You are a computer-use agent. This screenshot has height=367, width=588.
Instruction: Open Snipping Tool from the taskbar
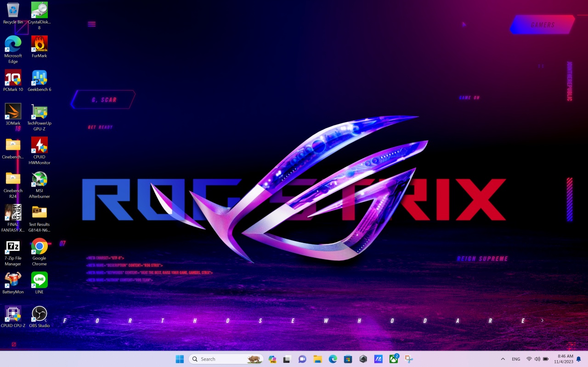point(409,359)
